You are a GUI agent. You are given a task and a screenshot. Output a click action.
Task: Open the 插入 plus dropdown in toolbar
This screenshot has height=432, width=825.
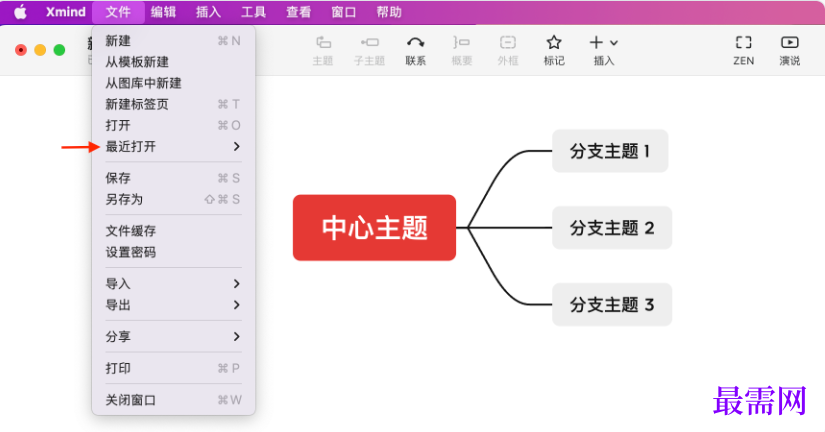[603, 51]
